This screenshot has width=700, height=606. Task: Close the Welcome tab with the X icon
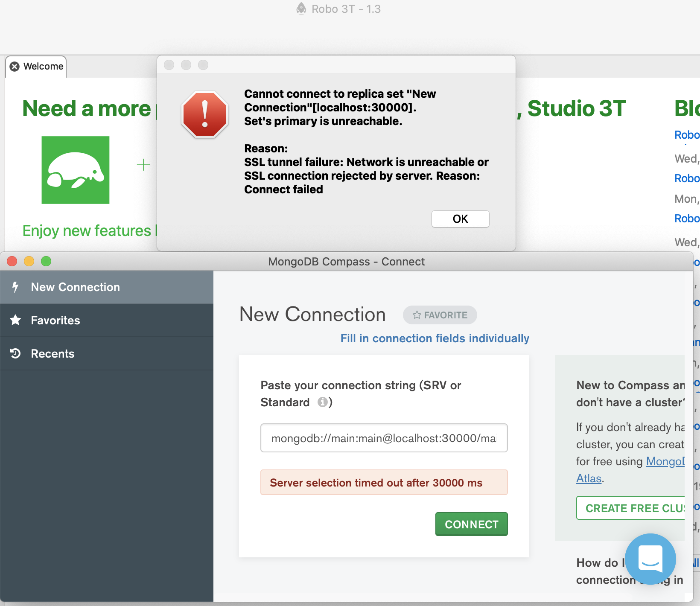coord(15,67)
